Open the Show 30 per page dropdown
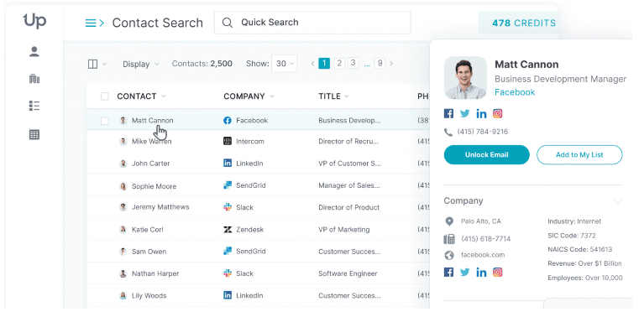644x317 pixels. pyautogui.click(x=284, y=64)
